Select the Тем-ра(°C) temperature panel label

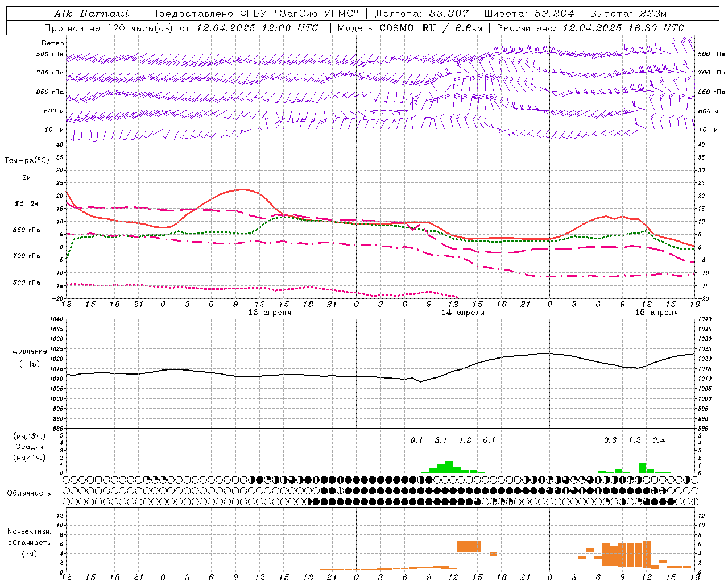pos(27,161)
